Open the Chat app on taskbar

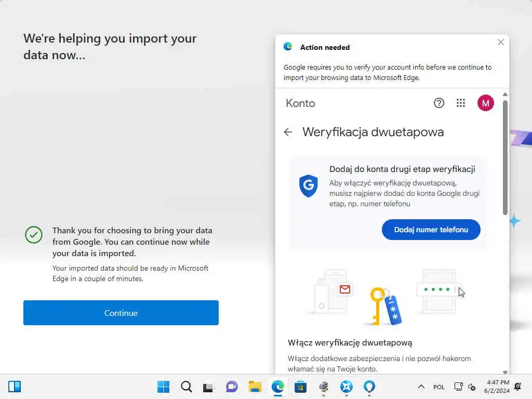click(x=232, y=387)
